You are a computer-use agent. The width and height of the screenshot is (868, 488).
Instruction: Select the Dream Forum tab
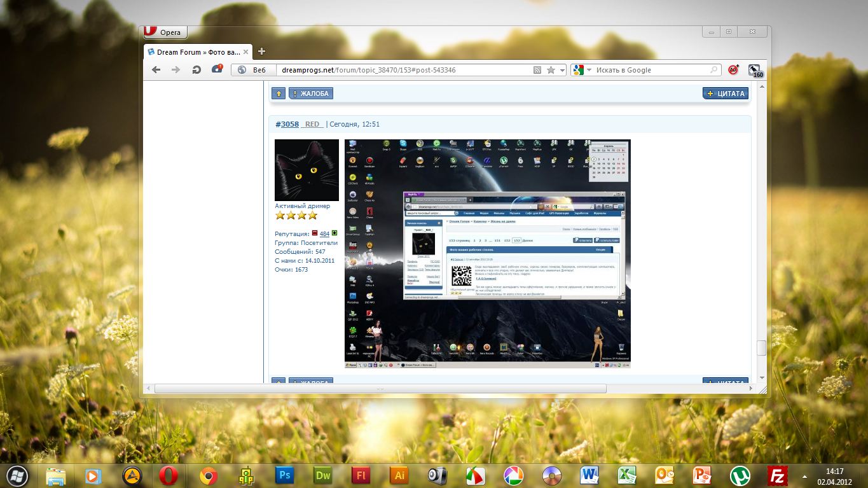198,52
